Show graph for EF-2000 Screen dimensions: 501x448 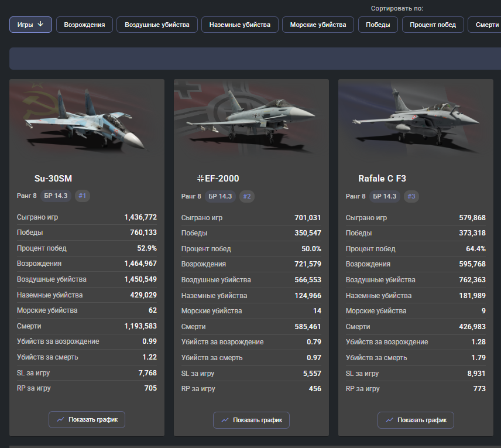tap(251, 420)
